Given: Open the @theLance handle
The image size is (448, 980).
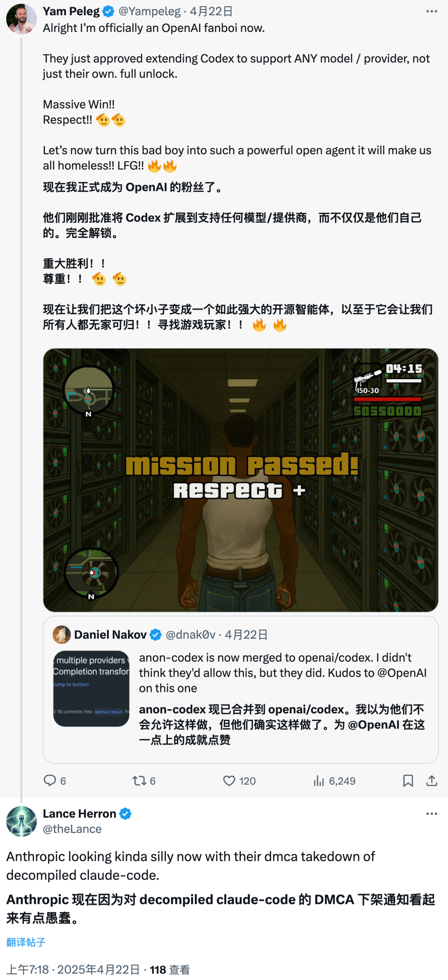Looking at the screenshot, I should click(72, 828).
